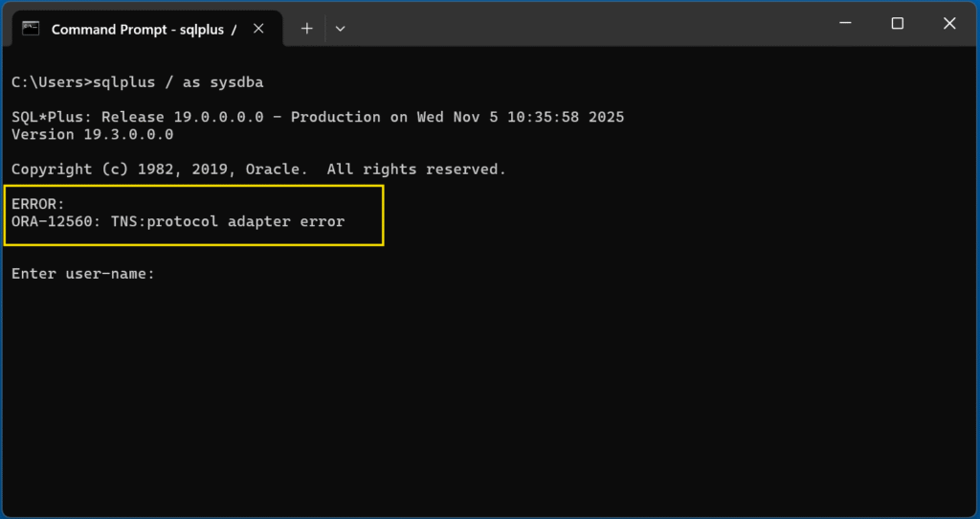Expand the new tab profile dropdown

coord(340,29)
